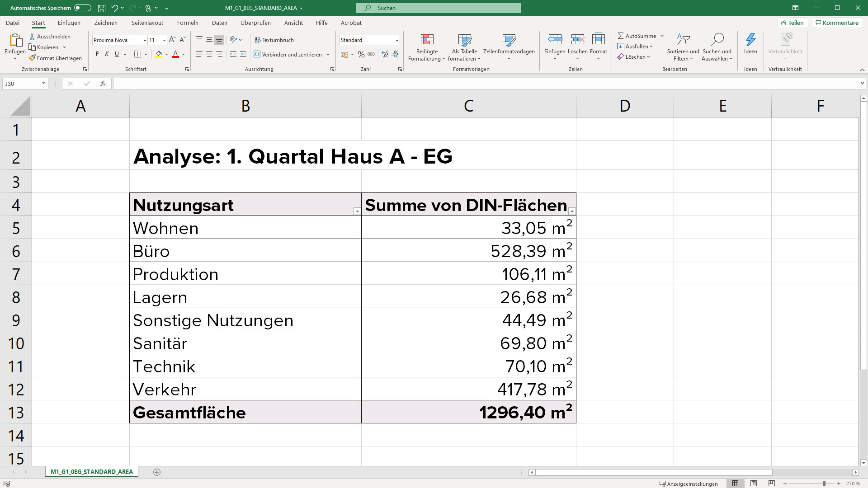Click the Ideen lightning icon
This screenshot has width=868, height=488.
(750, 40)
